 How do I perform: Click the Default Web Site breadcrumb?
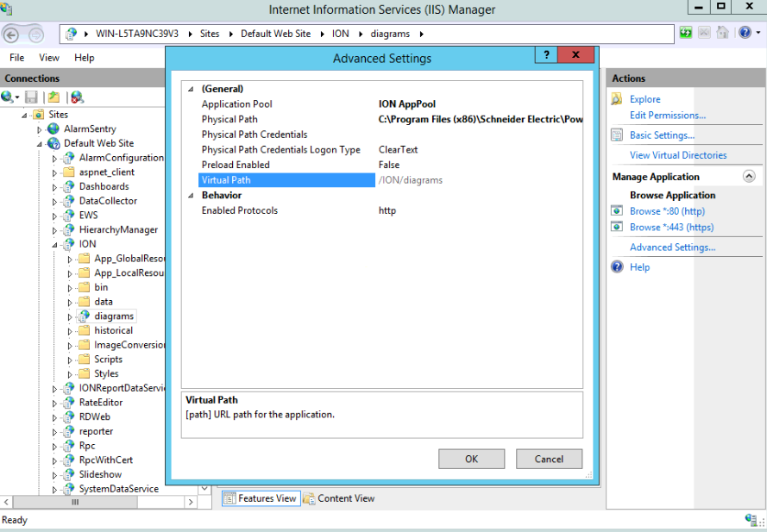[x=275, y=34]
